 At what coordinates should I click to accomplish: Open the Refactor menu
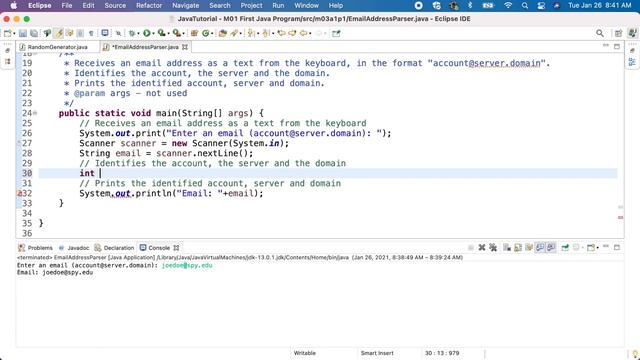(x=149, y=6)
